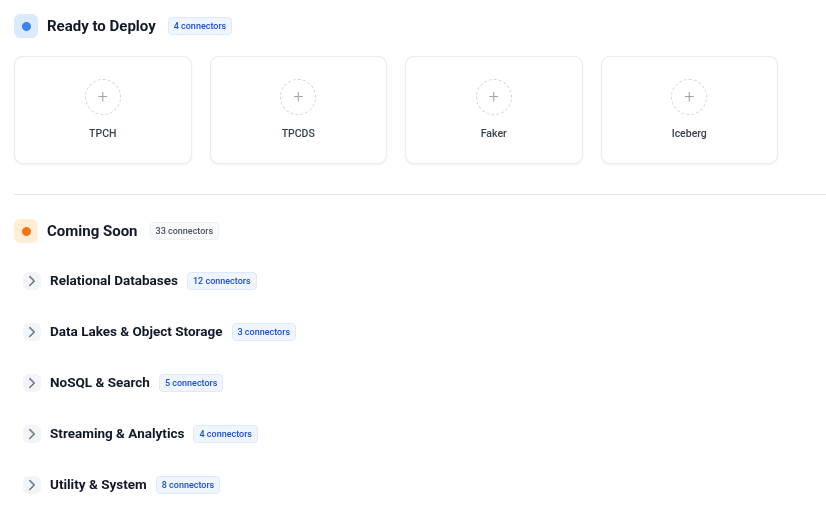The image size is (826, 511).
Task: Click the orange Coming Soon status icon
Action: click(26, 231)
